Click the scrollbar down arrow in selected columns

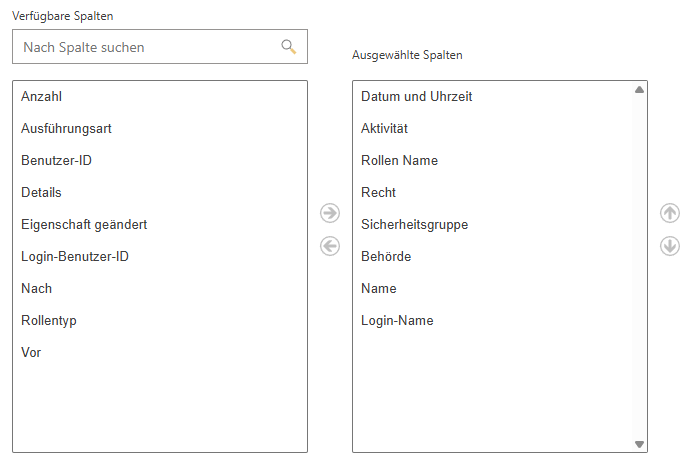[639, 444]
